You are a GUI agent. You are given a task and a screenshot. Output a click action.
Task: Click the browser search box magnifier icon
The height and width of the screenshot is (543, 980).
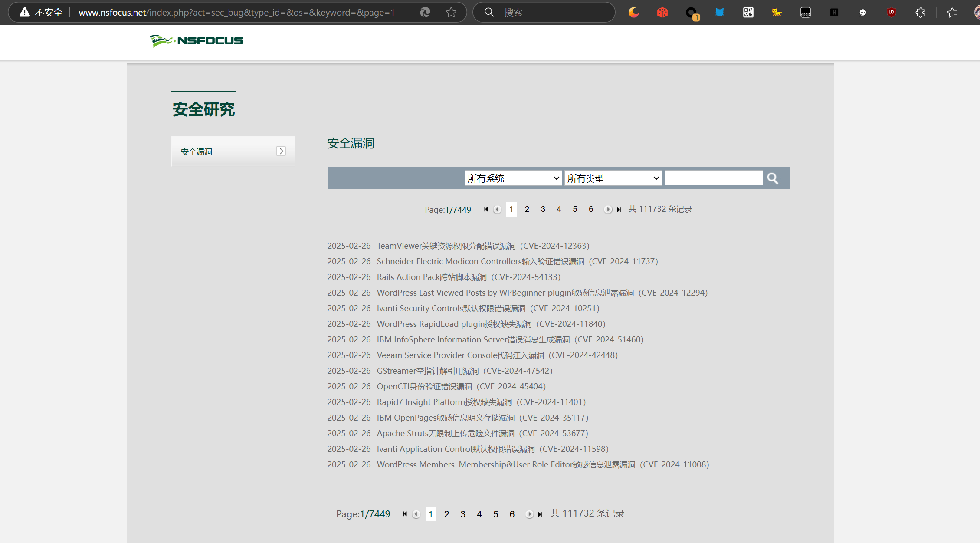pyautogui.click(x=489, y=12)
